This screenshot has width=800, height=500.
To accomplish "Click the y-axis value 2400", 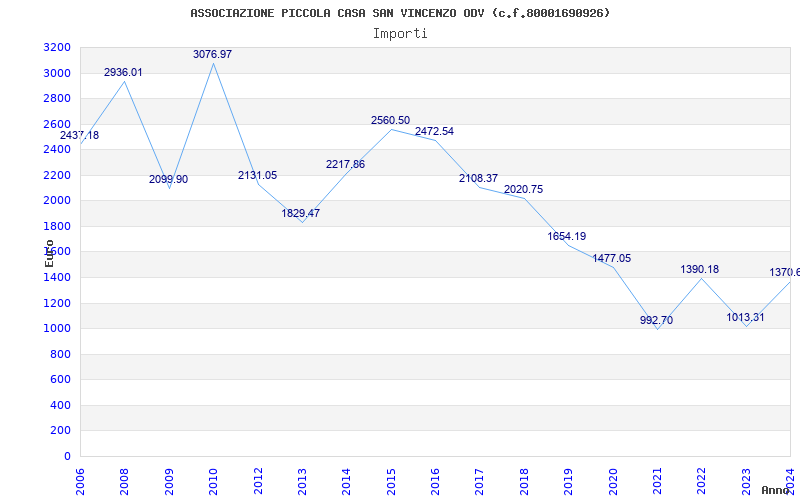I will click(x=57, y=150).
